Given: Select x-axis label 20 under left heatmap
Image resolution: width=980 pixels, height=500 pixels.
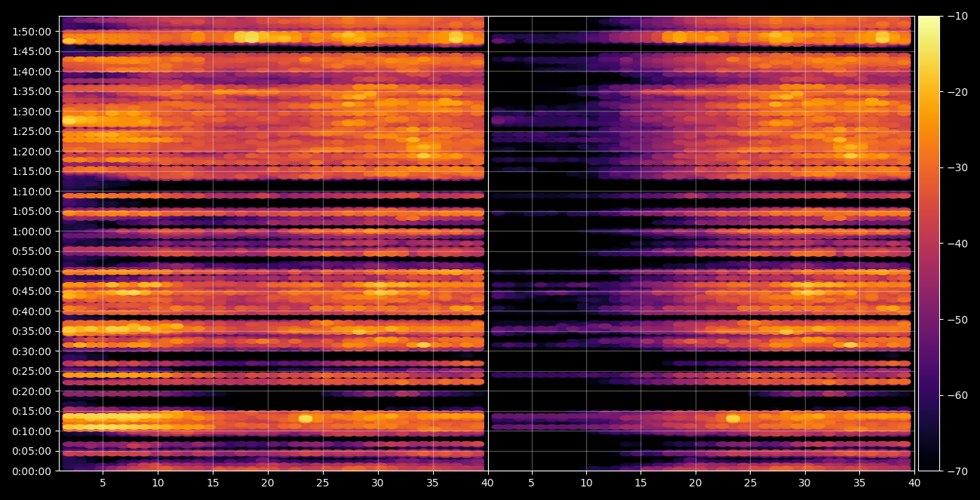Looking at the screenshot, I should click(268, 483).
